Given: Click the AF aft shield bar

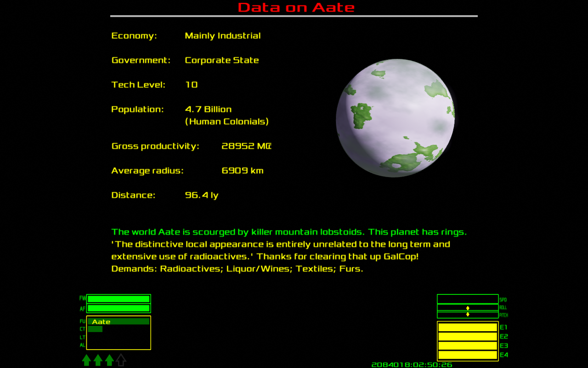Looking at the screenshot, I should [119, 308].
